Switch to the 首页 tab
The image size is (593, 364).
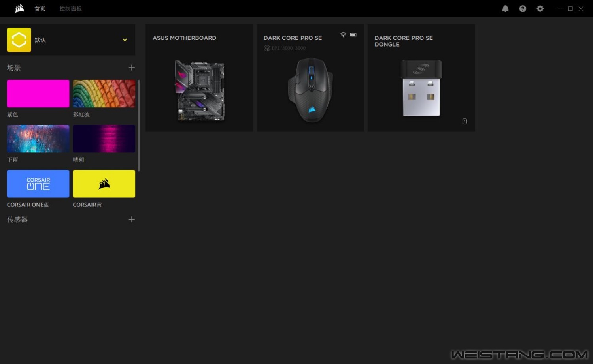[40, 9]
